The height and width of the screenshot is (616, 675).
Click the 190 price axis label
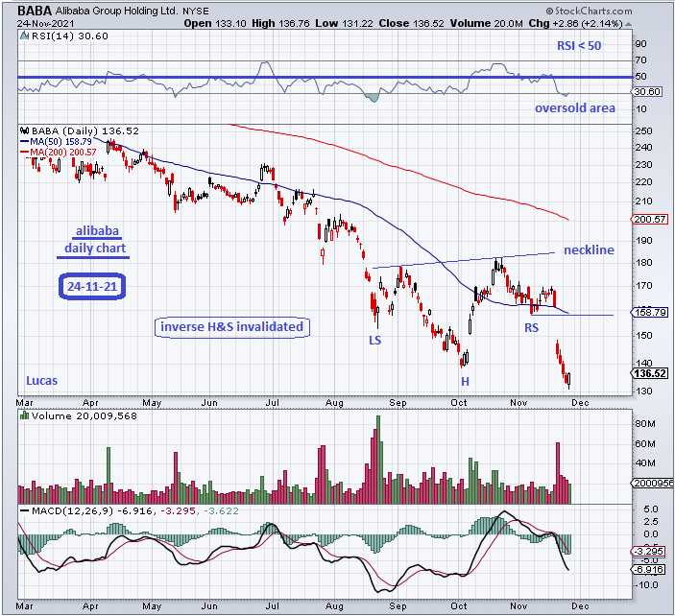point(644,241)
